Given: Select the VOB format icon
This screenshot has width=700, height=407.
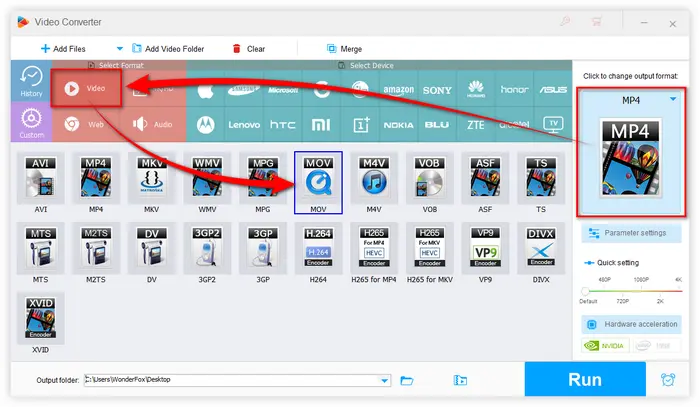Looking at the screenshot, I should pos(429,178).
